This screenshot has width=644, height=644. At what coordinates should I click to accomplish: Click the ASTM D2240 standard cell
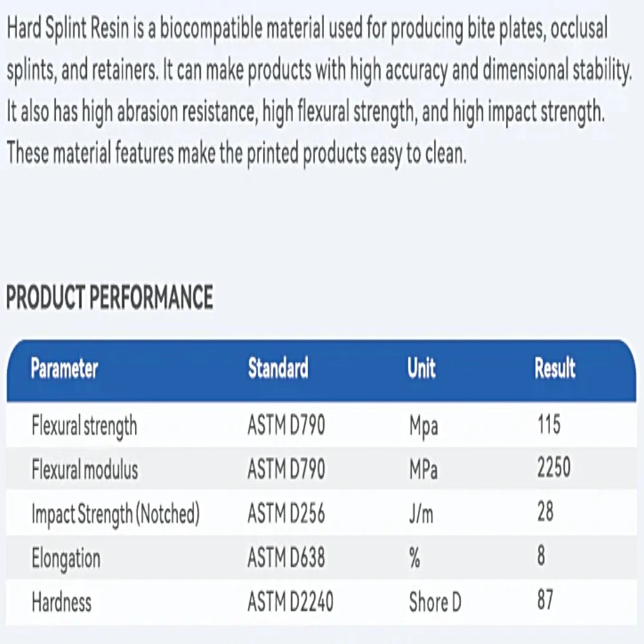click(x=290, y=601)
